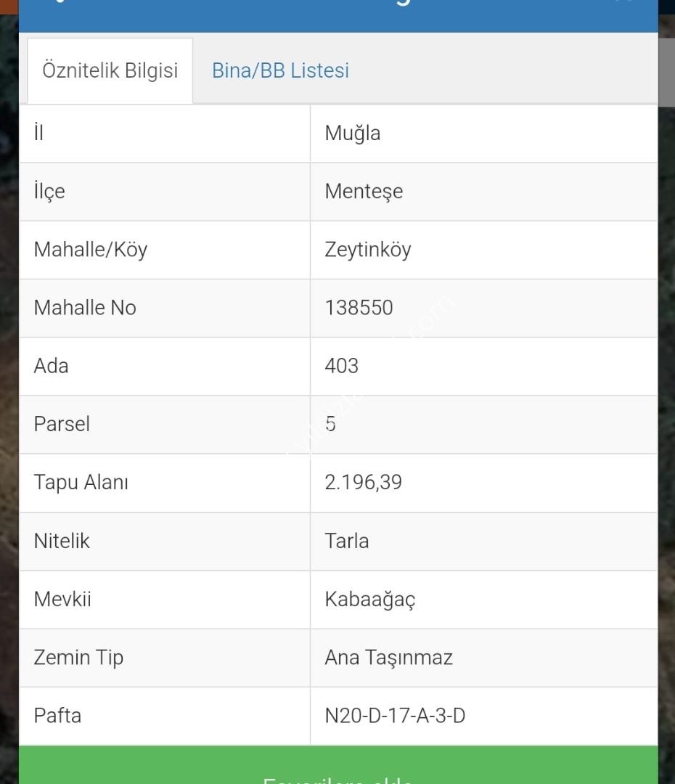Select the Muğla province value
Image resolution: width=675 pixels, height=784 pixels.
pos(353,134)
